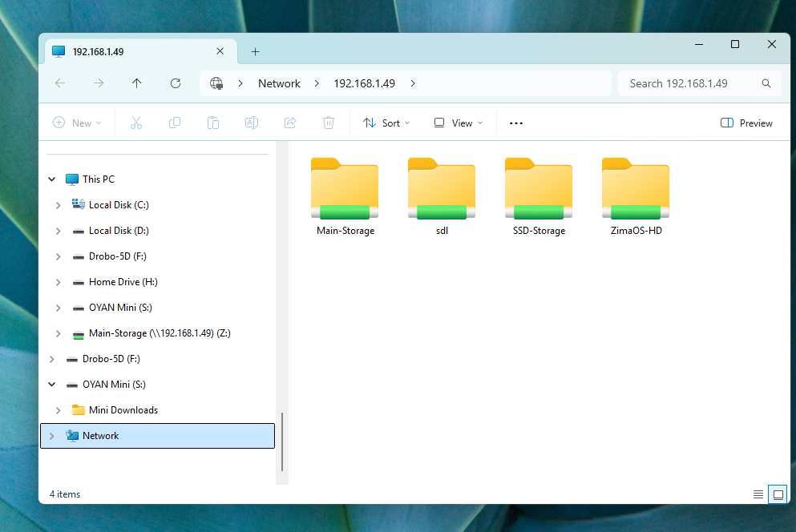
Task: Collapse the This PC tree node
Action: click(x=52, y=179)
